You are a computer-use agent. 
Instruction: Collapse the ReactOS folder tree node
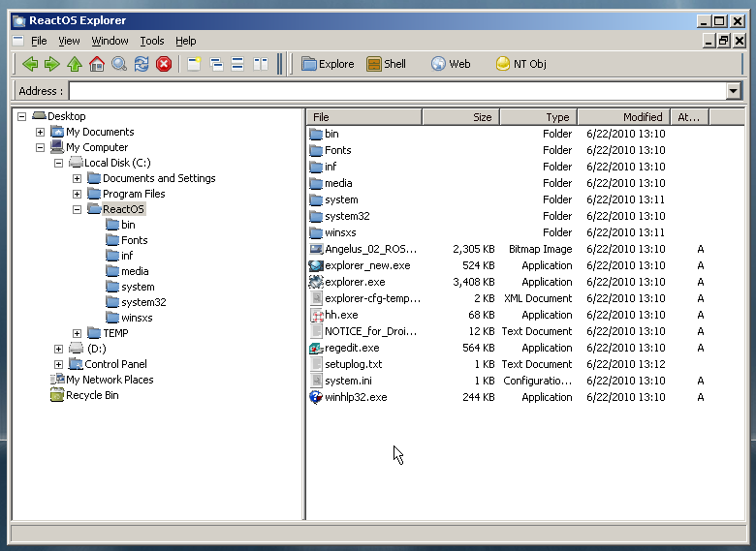tap(78, 209)
